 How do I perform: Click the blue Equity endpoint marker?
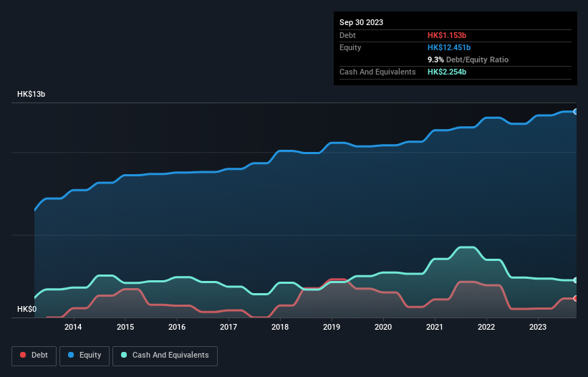pyautogui.click(x=576, y=112)
